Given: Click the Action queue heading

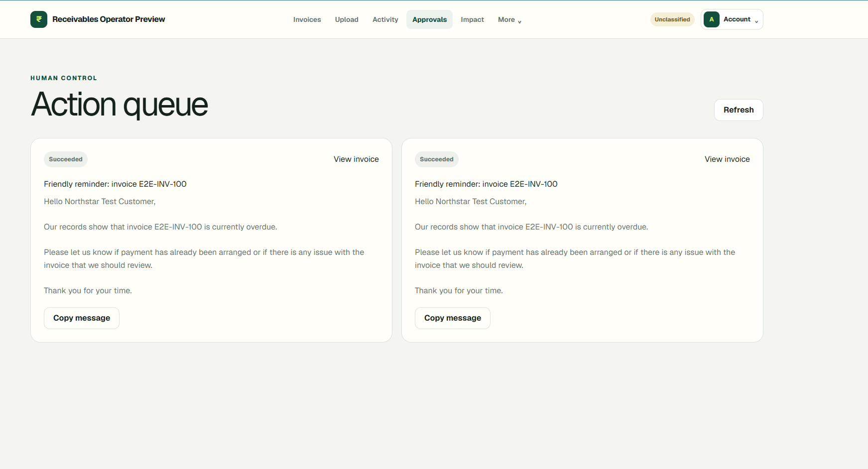Looking at the screenshot, I should (x=120, y=105).
